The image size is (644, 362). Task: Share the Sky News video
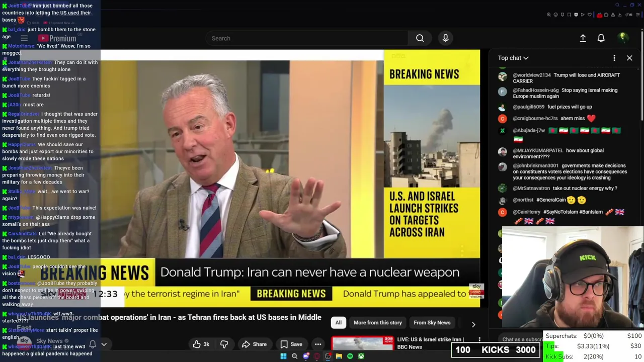pyautogui.click(x=254, y=344)
